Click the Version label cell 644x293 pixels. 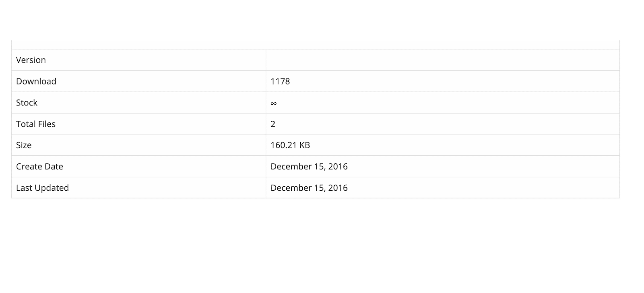click(x=31, y=60)
